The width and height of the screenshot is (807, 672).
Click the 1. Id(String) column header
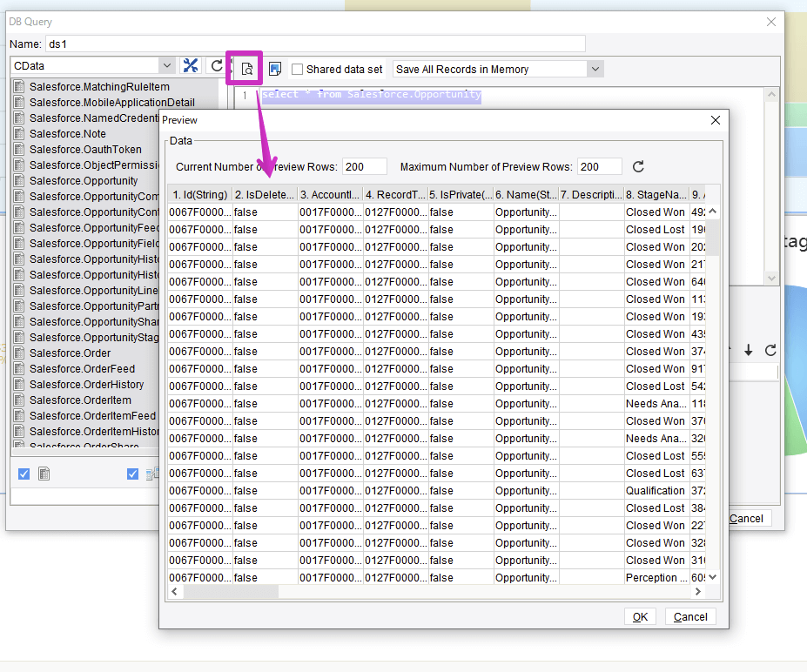tap(199, 194)
